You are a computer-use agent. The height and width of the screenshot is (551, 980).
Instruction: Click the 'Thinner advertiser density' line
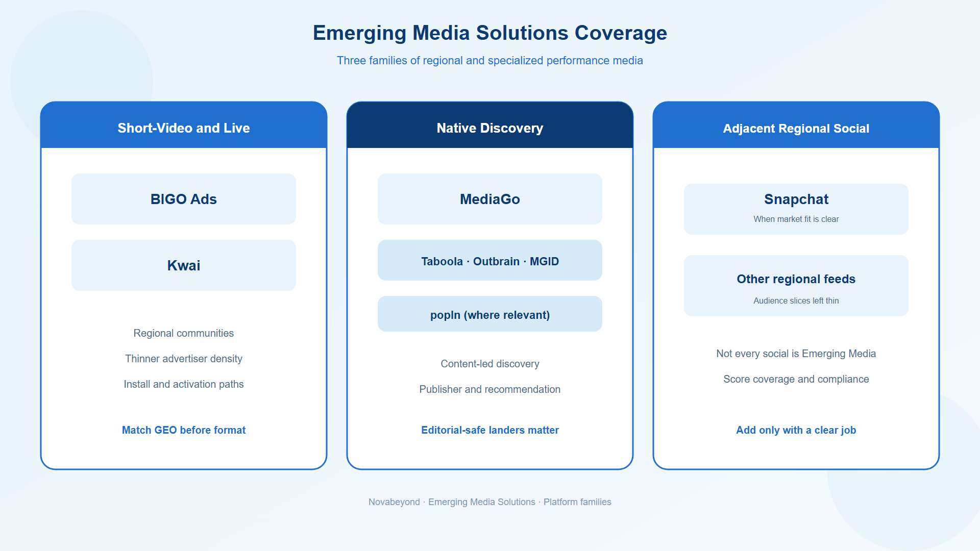pyautogui.click(x=184, y=359)
